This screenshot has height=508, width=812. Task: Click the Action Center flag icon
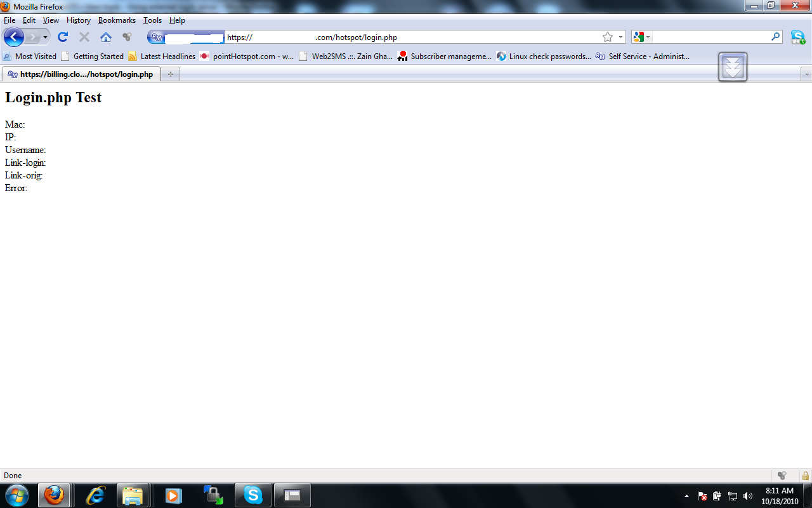pyautogui.click(x=703, y=495)
